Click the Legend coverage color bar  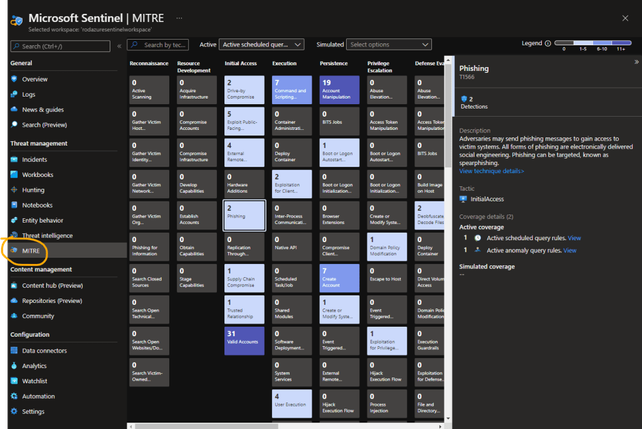[593, 43]
